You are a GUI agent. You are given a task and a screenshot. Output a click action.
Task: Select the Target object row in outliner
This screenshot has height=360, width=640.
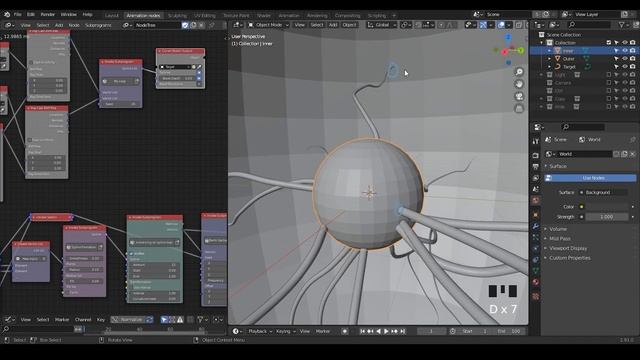point(569,67)
